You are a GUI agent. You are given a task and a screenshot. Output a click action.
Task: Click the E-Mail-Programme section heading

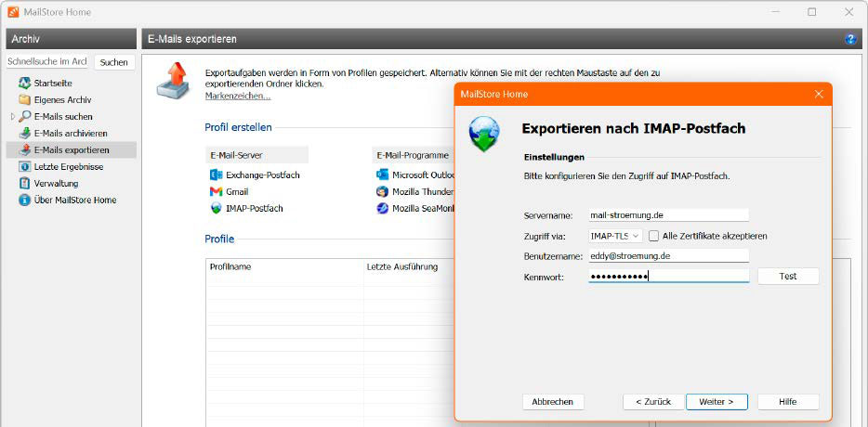point(413,155)
